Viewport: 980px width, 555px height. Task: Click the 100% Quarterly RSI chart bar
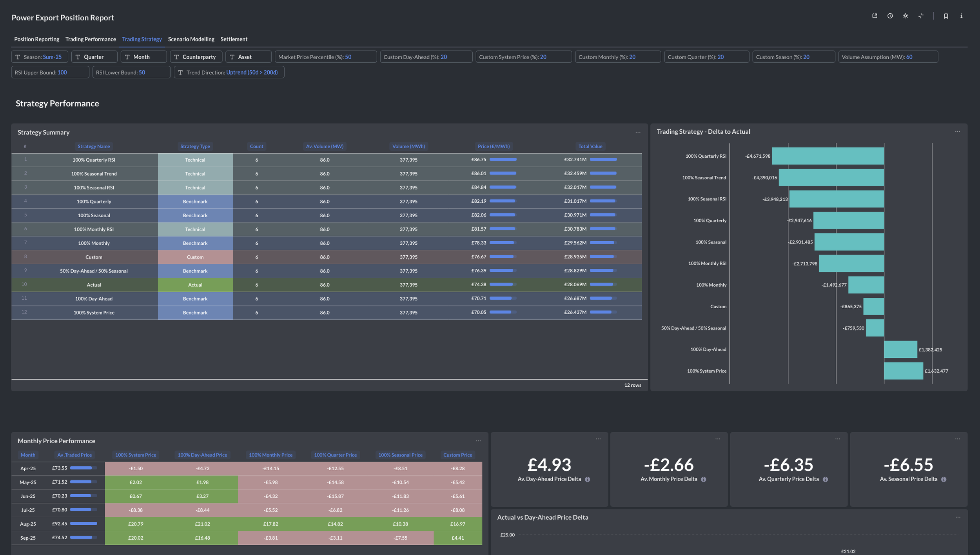coord(828,156)
